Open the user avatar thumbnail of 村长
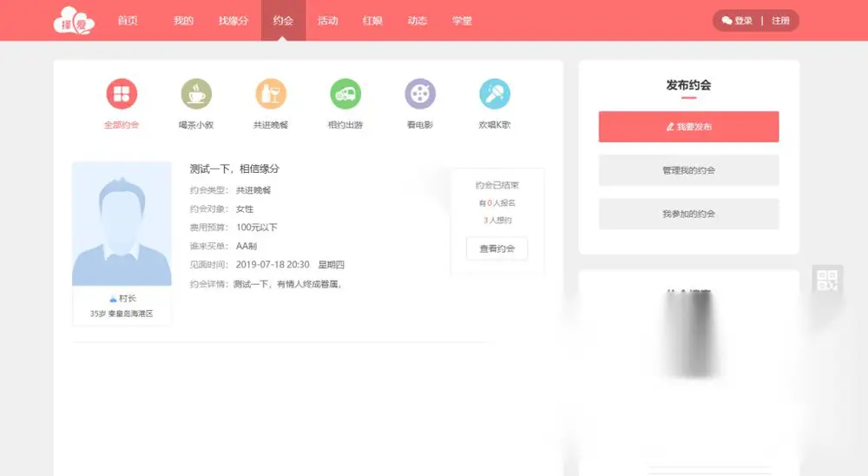Image resolution: width=868 pixels, height=476 pixels. click(x=122, y=224)
